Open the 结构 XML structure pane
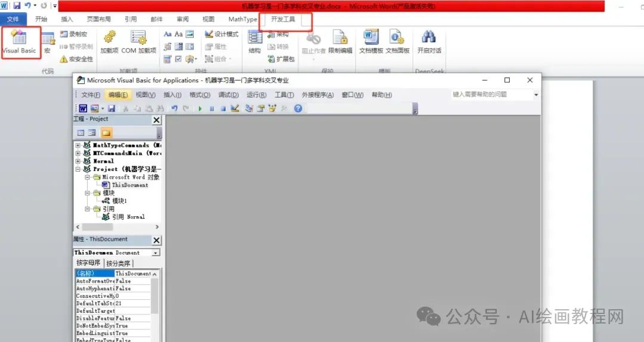This screenshot has height=342, width=644. pyautogui.click(x=255, y=43)
